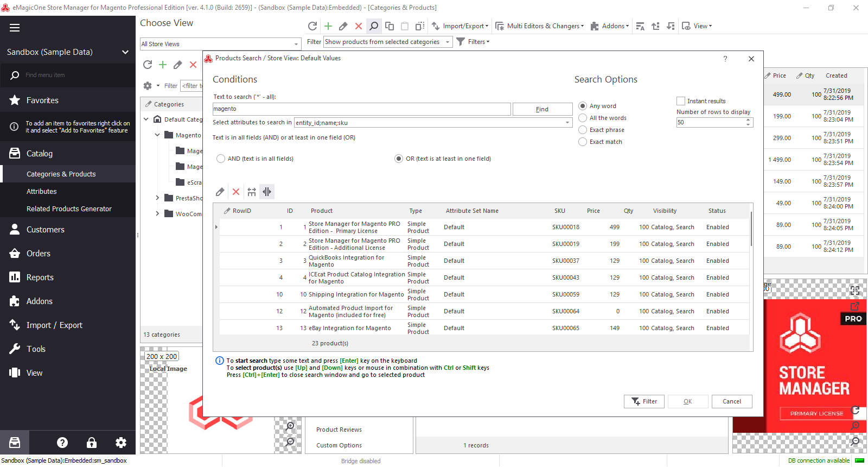Select the Exact phrase radio option

[x=583, y=130]
